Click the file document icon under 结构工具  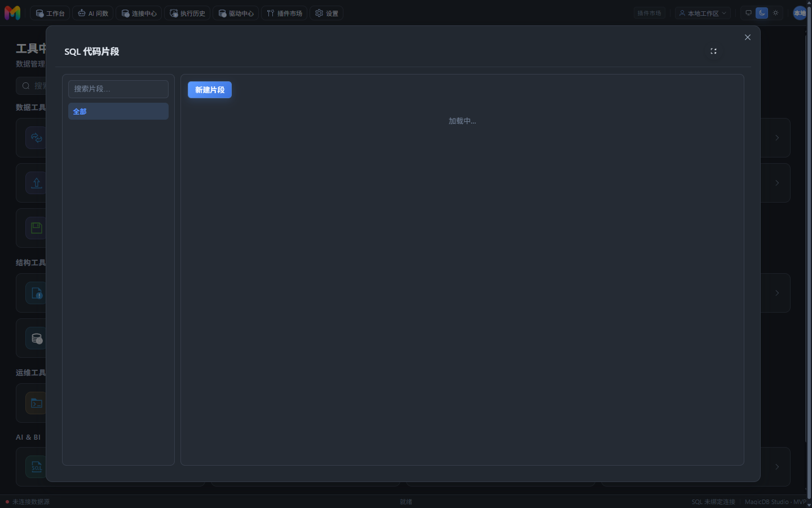[37, 293]
